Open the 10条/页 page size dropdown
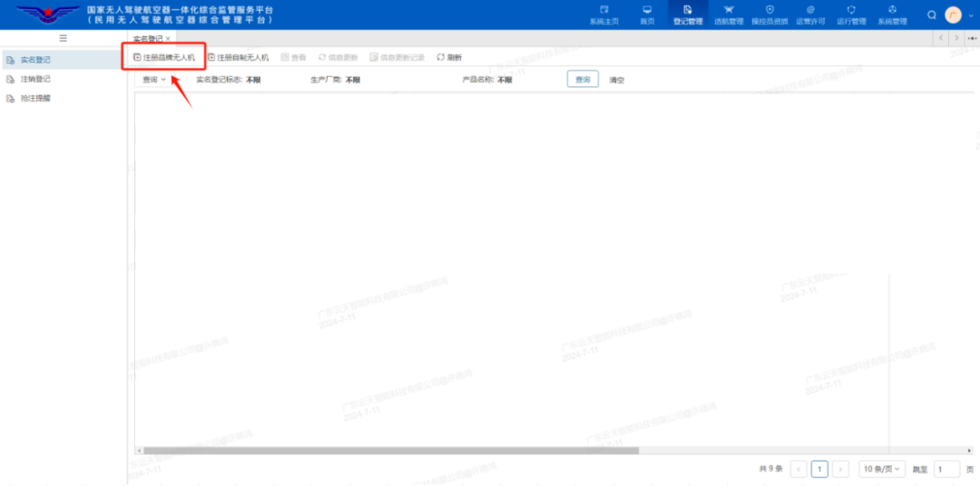Screen dimensions: 980x486 click(882, 469)
